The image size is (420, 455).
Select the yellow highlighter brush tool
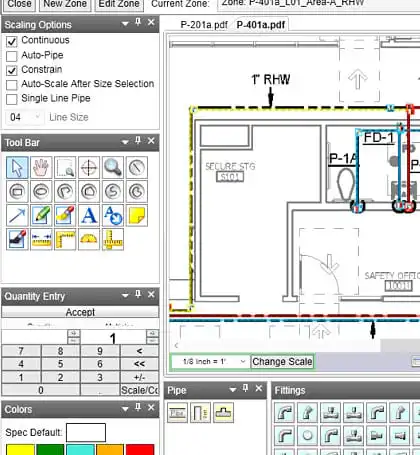[x=65, y=216]
